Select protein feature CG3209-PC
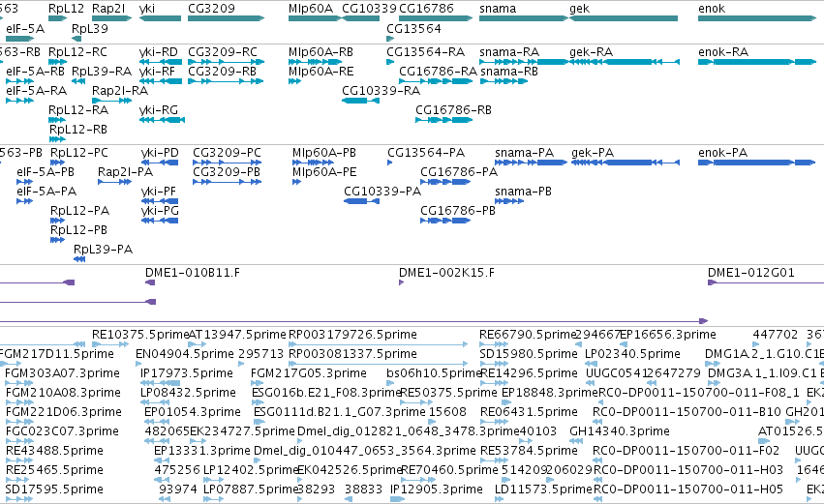824x504 pixels. [x=227, y=163]
